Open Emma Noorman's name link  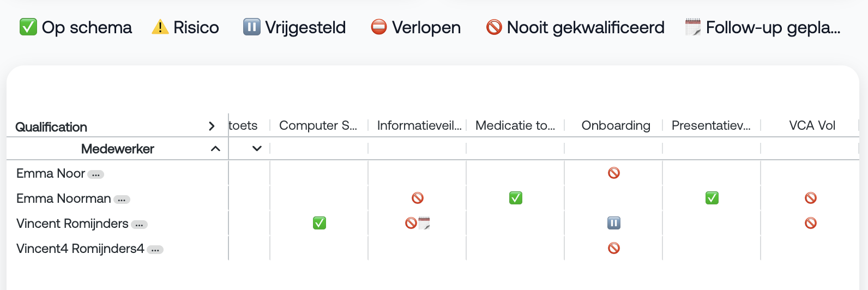(64, 198)
